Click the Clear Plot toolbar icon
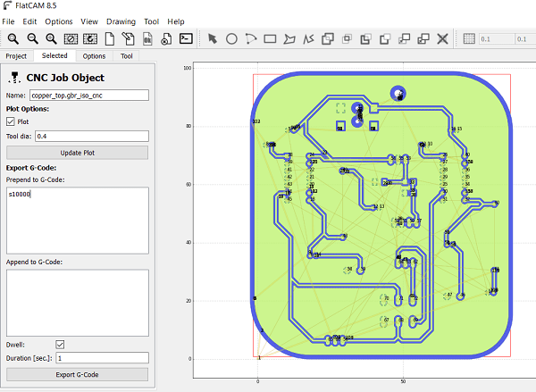536x392 pixels. tap(71, 38)
